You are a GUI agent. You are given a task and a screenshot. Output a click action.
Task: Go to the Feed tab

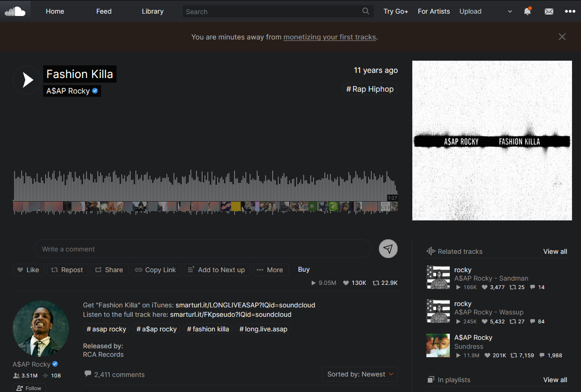tap(104, 11)
